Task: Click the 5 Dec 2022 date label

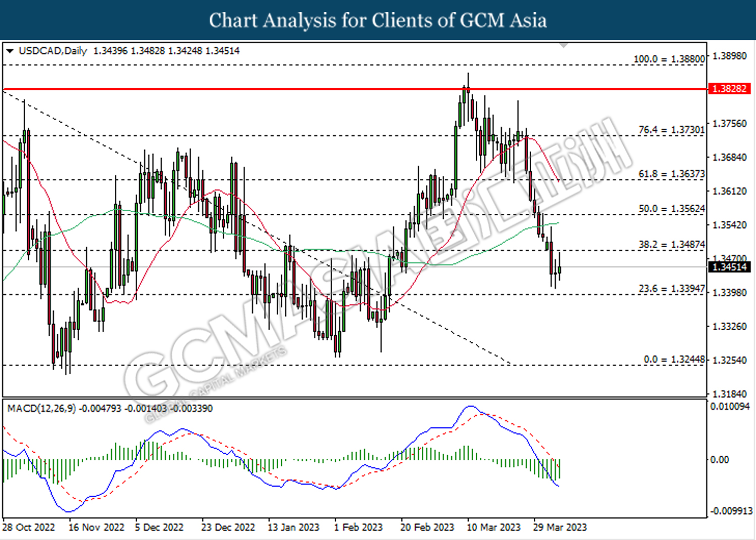Action: click(x=159, y=527)
